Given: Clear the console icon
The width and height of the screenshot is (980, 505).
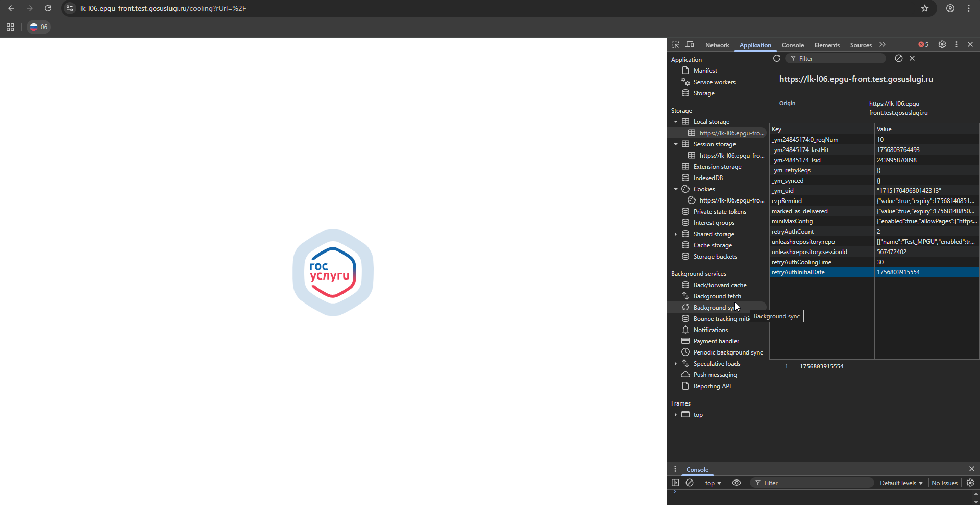Looking at the screenshot, I should [x=690, y=483].
